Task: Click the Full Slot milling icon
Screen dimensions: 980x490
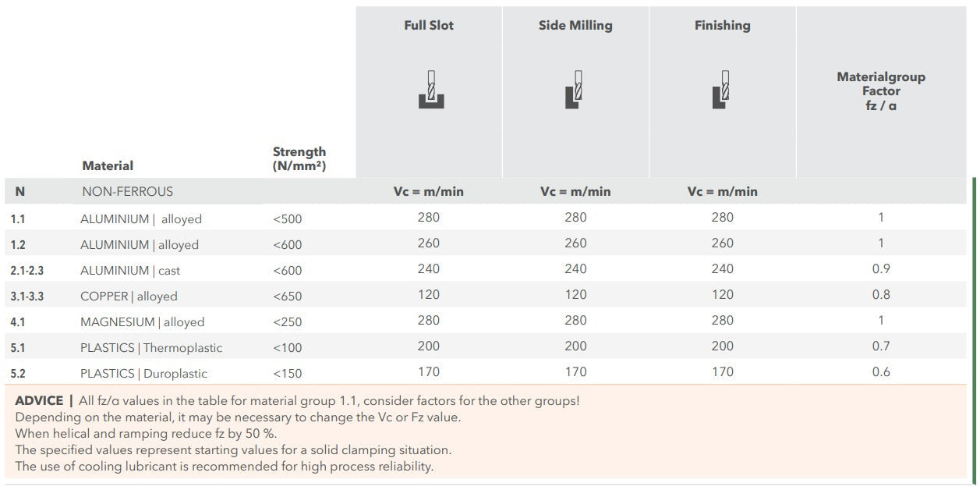Action: point(430,89)
